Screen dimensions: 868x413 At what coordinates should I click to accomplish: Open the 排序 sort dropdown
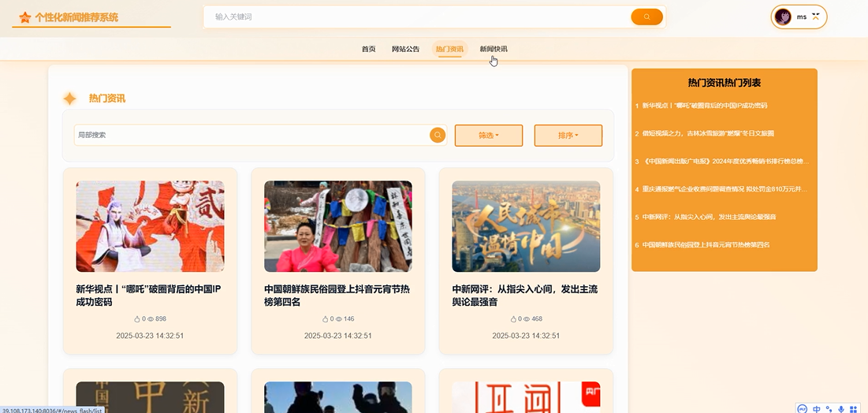click(568, 136)
